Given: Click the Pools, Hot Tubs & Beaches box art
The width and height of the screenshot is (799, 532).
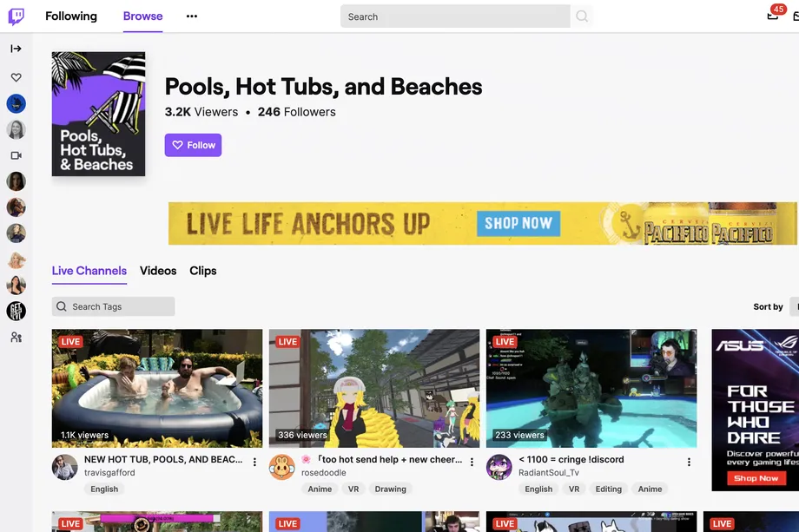Looking at the screenshot, I should pos(98,114).
